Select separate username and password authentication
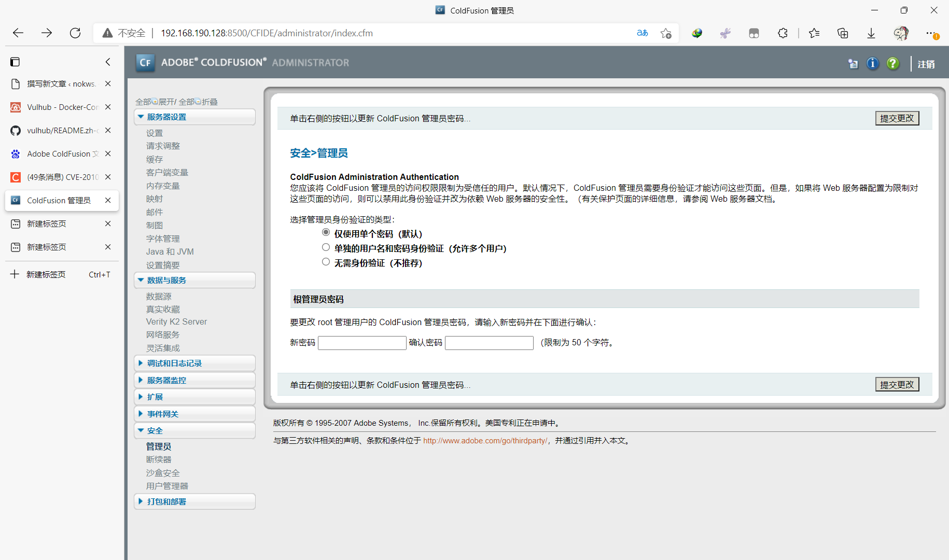The height and width of the screenshot is (560, 949). point(326,247)
